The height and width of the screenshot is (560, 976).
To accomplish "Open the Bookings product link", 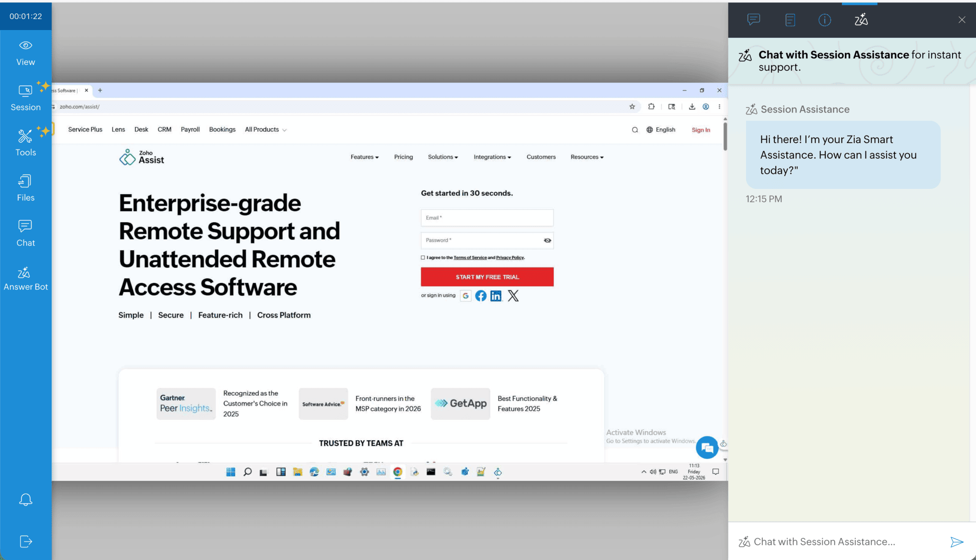I will pyautogui.click(x=222, y=130).
